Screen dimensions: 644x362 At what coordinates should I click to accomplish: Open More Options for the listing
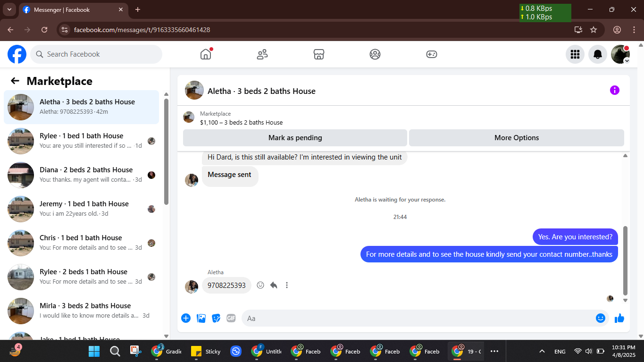[x=517, y=138]
